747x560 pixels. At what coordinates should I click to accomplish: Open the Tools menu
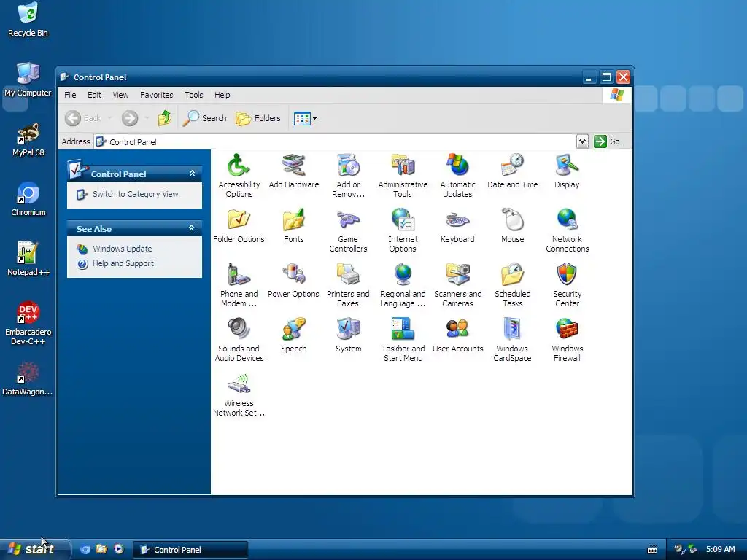[194, 95]
